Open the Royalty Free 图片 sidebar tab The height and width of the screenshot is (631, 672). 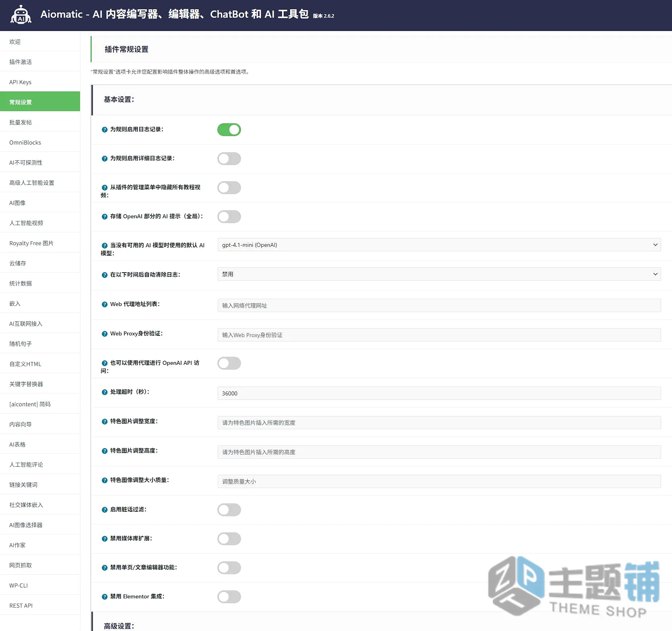click(x=40, y=243)
